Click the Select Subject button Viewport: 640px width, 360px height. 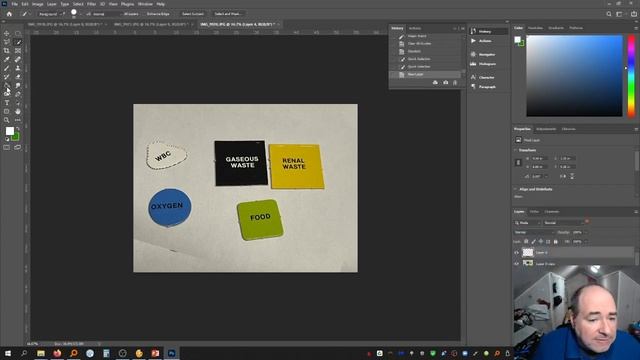(x=193, y=14)
